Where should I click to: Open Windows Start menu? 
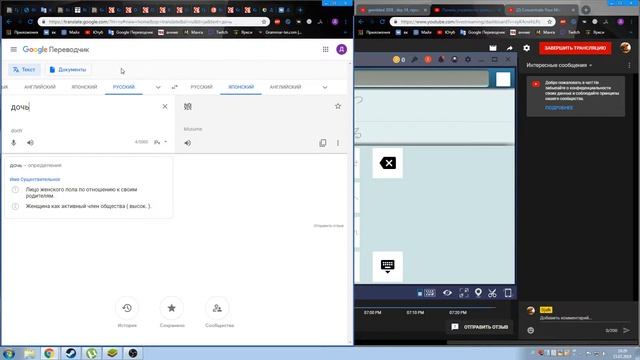coord(9,353)
